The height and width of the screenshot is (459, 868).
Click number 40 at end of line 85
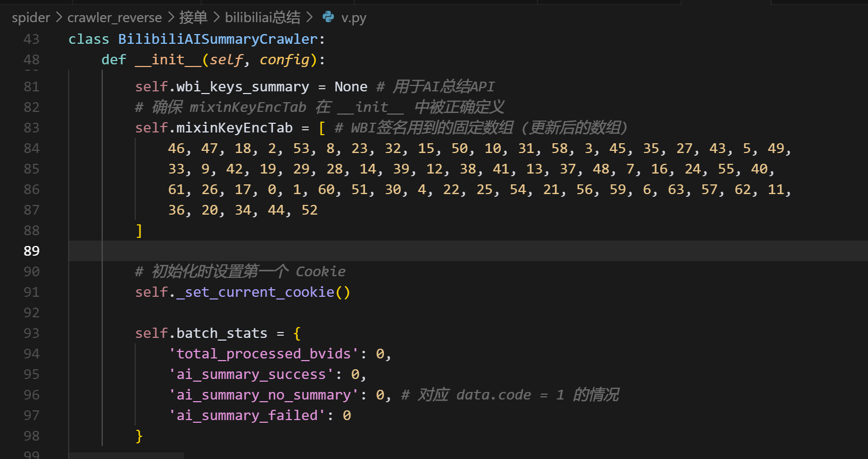pyautogui.click(x=759, y=169)
